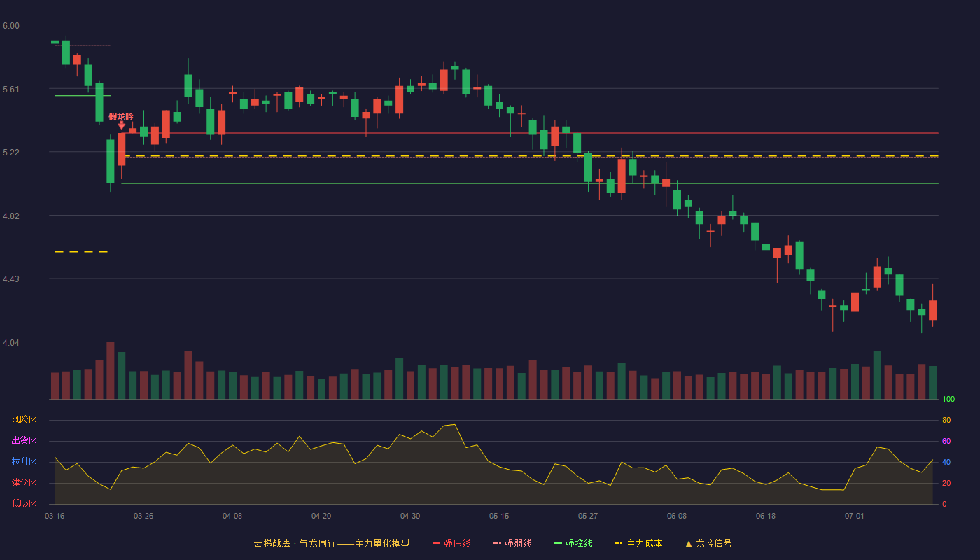Click the 低吸区 zone label

(x=24, y=503)
